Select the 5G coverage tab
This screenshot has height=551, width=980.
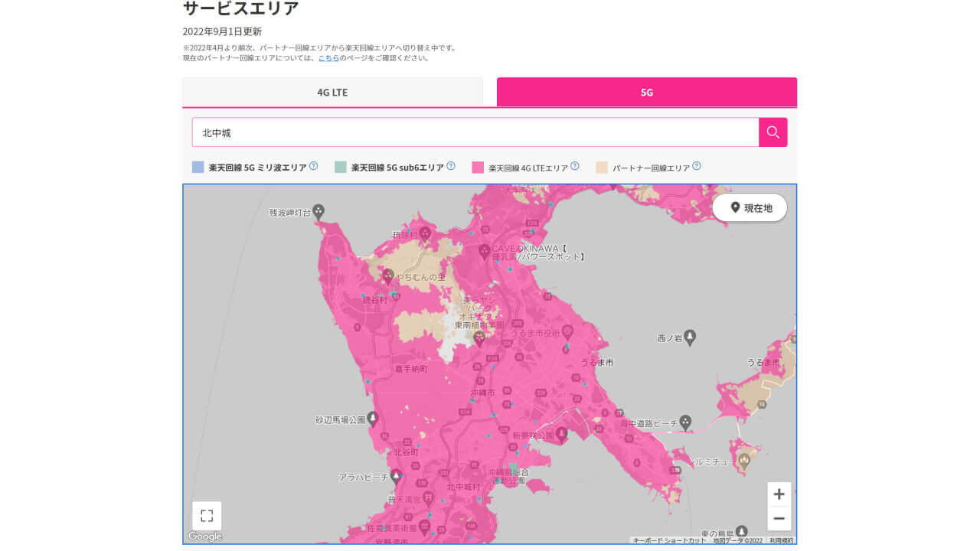point(647,91)
